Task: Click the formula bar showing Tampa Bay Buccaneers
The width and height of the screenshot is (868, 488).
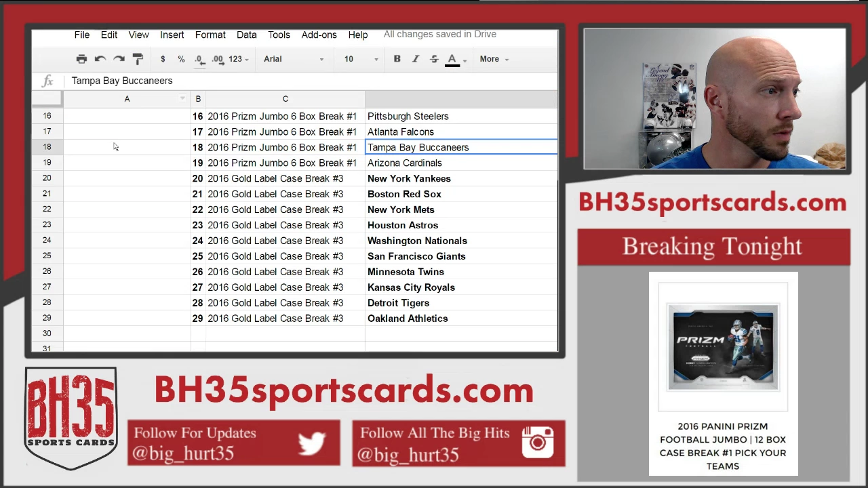Action: tap(312, 81)
